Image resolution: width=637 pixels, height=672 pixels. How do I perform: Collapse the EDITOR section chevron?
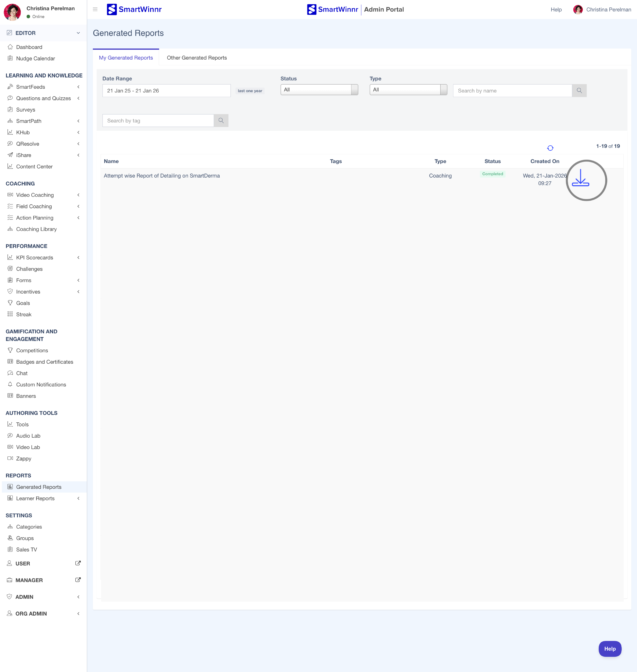pyautogui.click(x=78, y=33)
